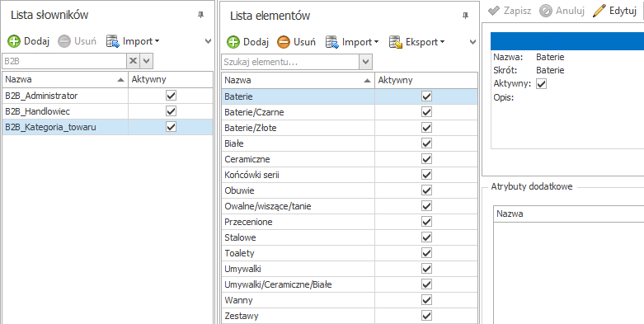The image size is (644, 324).
Task: Select the Baterie/Złote element row
Action: tap(350, 128)
